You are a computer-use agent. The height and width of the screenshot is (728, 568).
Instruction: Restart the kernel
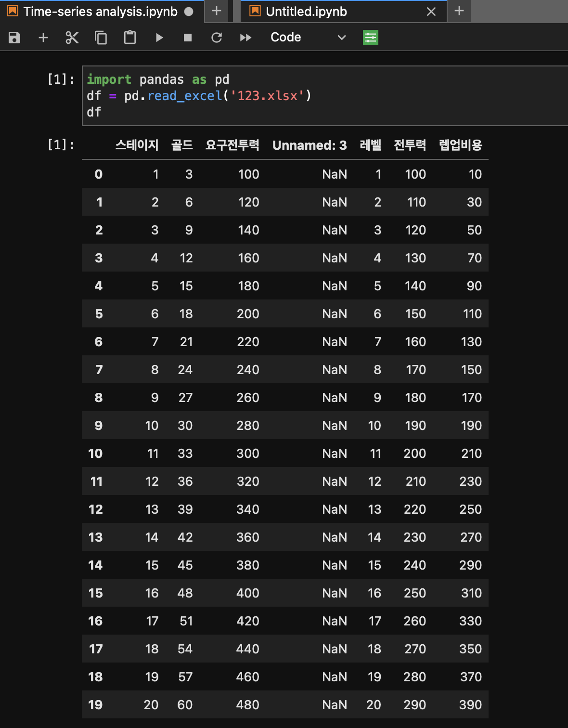[217, 38]
